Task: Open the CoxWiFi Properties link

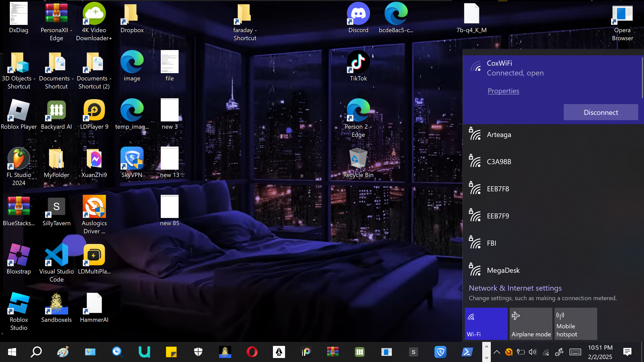Action: tap(503, 91)
